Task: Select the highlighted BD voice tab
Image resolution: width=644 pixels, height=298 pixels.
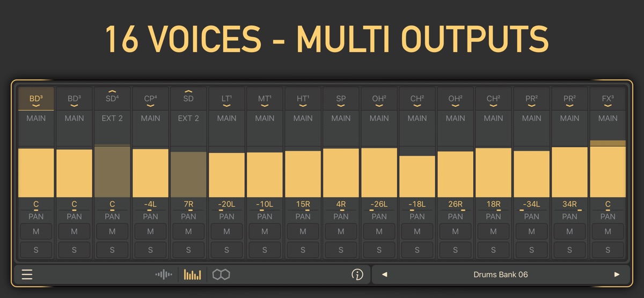Action: (36, 99)
